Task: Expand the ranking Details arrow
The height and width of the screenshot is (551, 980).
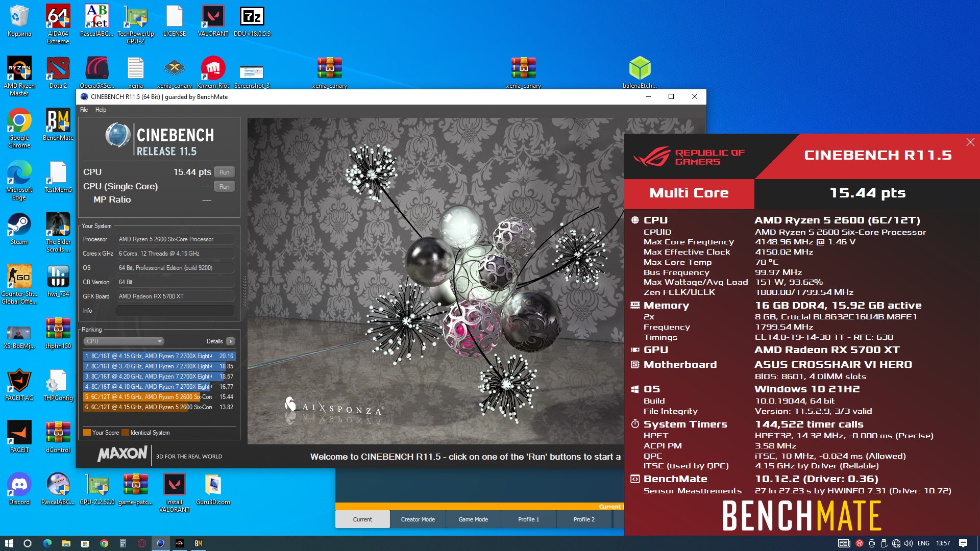Action: 231,341
